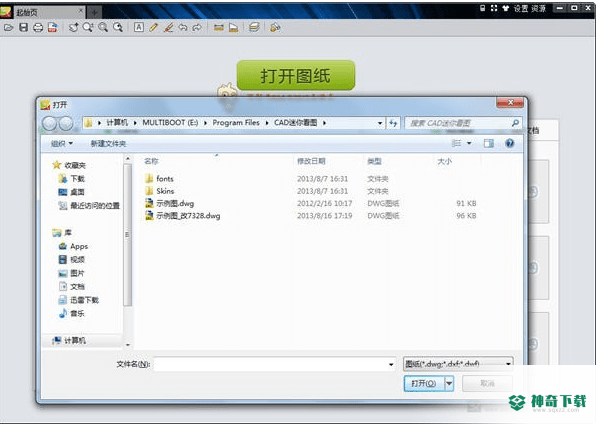Open the skin shirt icon
Image resolution: width=598 pixels, height=424 pixels.
coord(506,8)
